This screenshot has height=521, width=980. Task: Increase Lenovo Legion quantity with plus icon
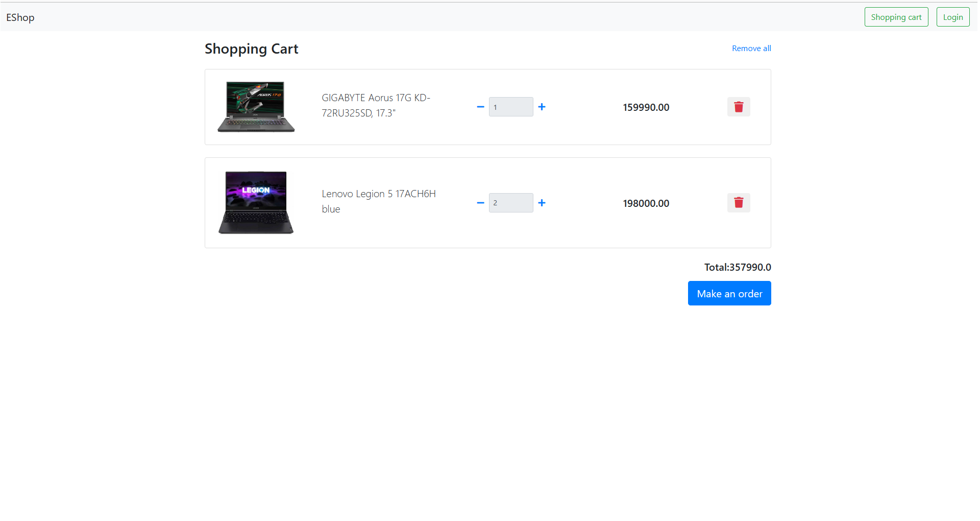coord(542,203)
